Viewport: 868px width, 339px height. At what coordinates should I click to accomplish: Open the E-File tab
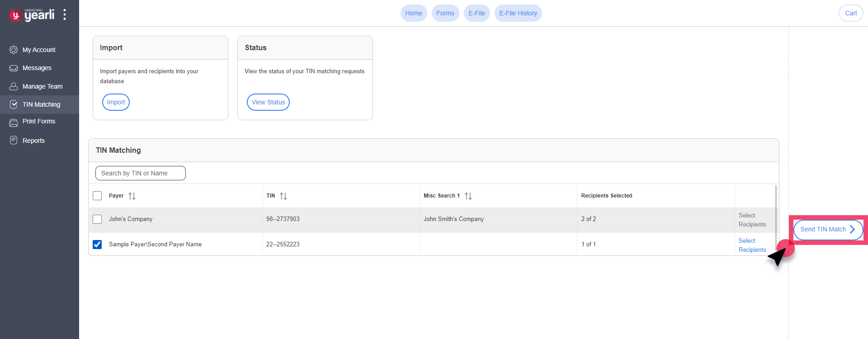coord(476,13)
